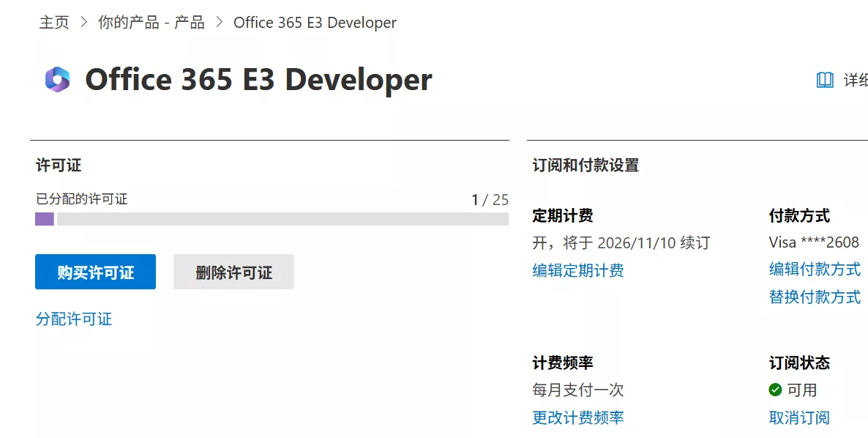Click the green checkmark status icon

[776, 390]
